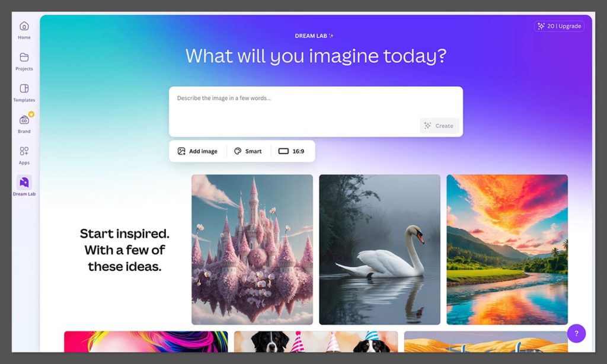Open the 16:9 aspect ratio selector
607x364 pixels.
pos(292,151)
